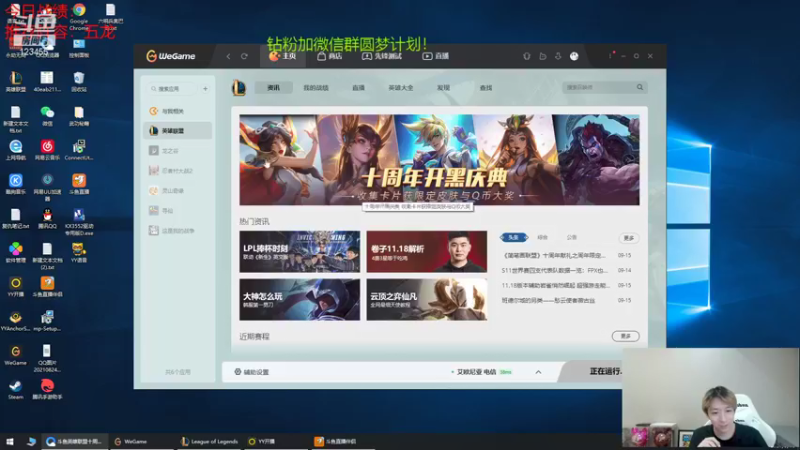800x450 pixels.
Task: Click the summoner search field
Action: coord(598,87)
